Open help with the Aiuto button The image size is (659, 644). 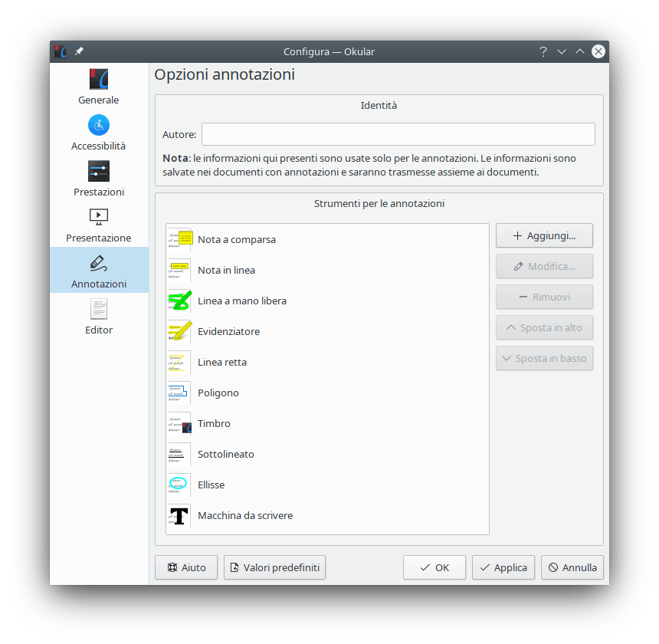coord(186,567)
